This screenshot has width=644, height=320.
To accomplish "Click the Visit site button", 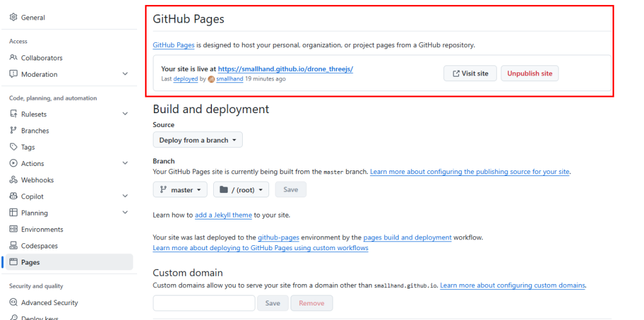I will point(470,74).
